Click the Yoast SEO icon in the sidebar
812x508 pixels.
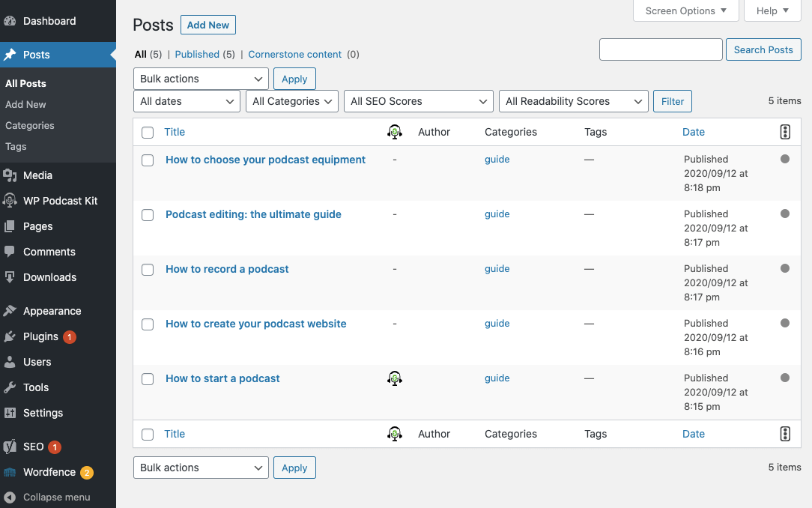(10, 447)
